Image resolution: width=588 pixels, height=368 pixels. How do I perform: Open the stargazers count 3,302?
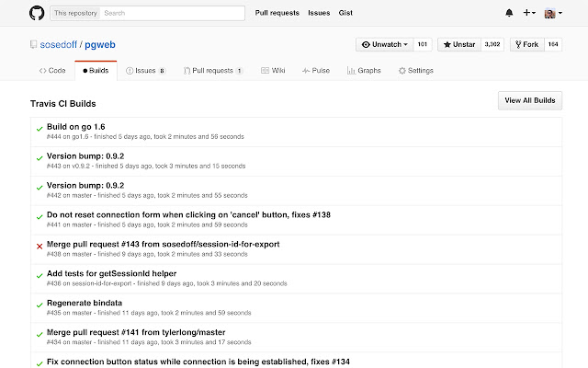(492, 44)
